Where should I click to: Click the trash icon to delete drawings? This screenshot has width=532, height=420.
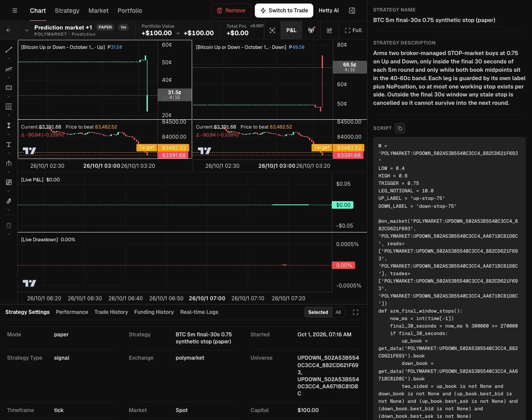[x=9, y=225]
